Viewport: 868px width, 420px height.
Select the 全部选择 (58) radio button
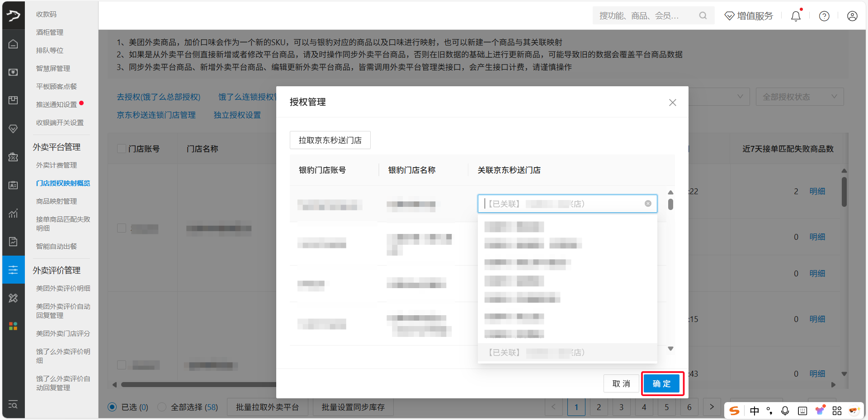point(161,407)
